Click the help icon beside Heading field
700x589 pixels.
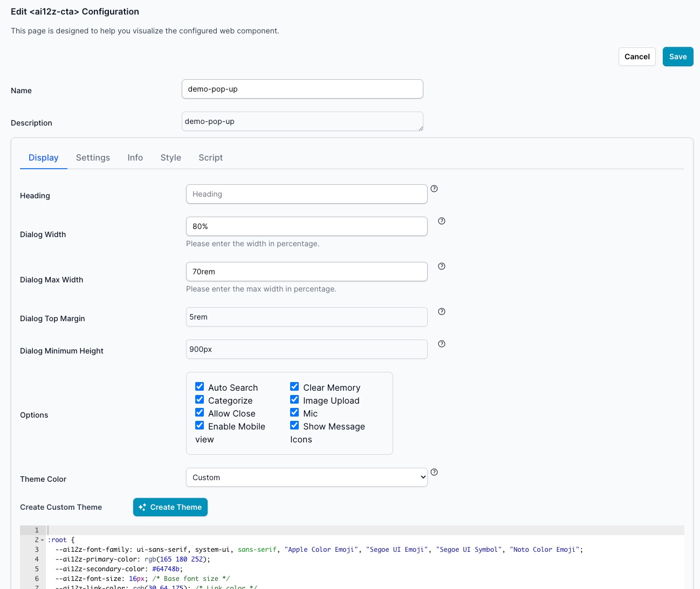(435, 189)
